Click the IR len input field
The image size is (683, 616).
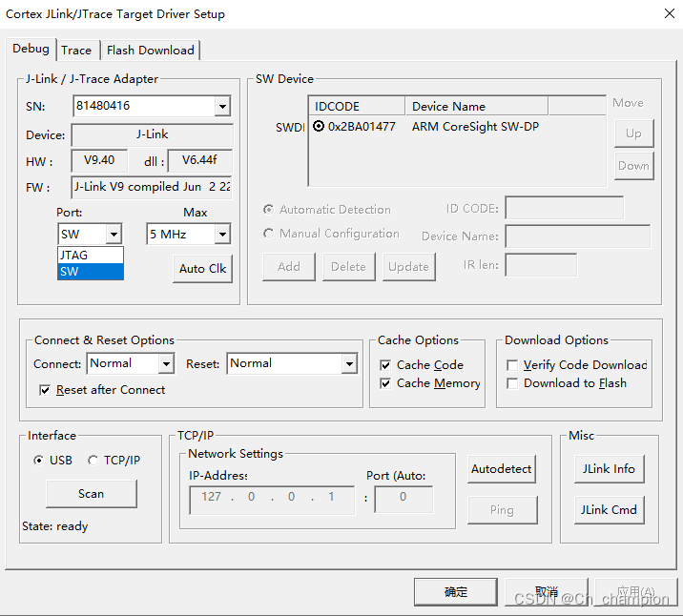[541, 265]
